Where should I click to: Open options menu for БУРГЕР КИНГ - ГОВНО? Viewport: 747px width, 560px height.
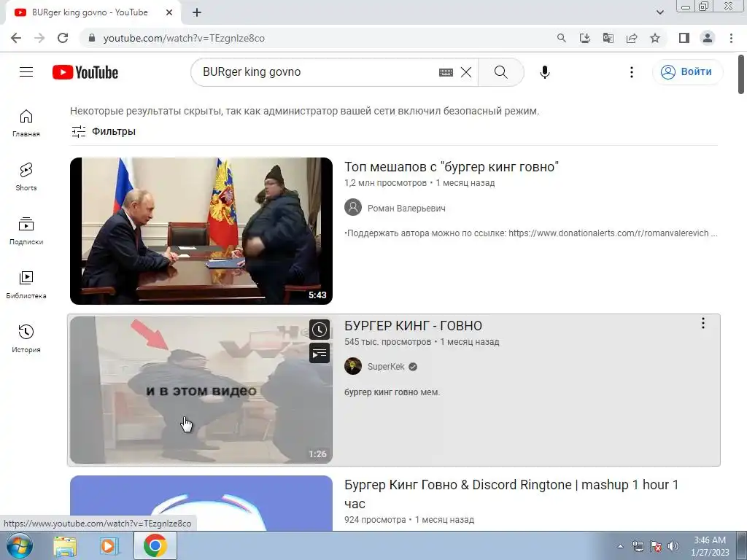tap(703, 323)
